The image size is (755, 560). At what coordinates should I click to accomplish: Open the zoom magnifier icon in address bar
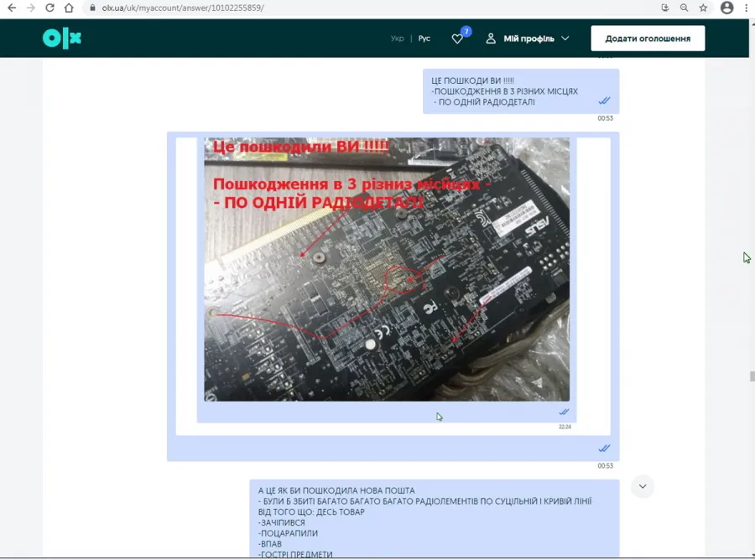685,8
